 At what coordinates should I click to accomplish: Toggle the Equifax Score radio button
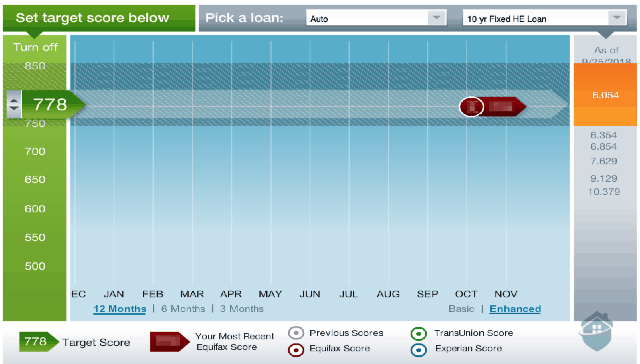pos(296,350)
